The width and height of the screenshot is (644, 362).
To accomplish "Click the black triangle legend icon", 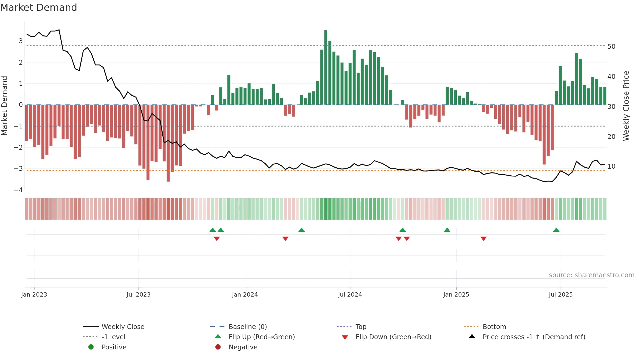I will (x=472, y=336).
